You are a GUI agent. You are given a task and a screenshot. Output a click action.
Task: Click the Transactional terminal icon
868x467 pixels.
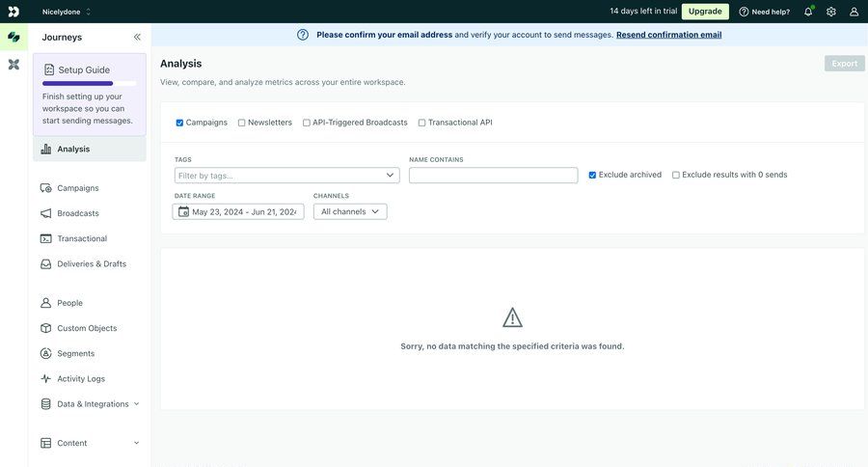[x=46, y=238]
